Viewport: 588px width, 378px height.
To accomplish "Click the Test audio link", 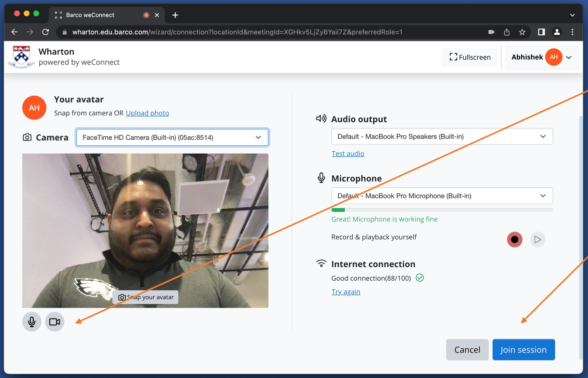I will 348,154.
